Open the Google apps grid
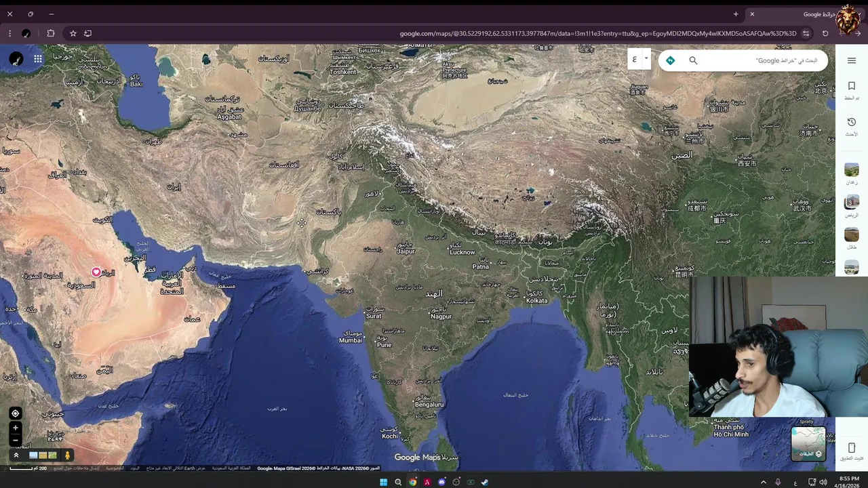The width and height of the screenshot is (868, 488). pyautogui.click(x=38, y=59)
